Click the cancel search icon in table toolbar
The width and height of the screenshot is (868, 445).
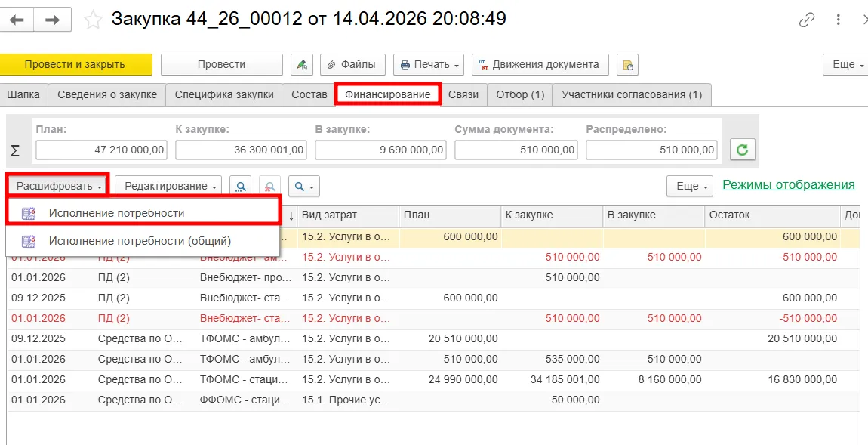tap(270, 187)
